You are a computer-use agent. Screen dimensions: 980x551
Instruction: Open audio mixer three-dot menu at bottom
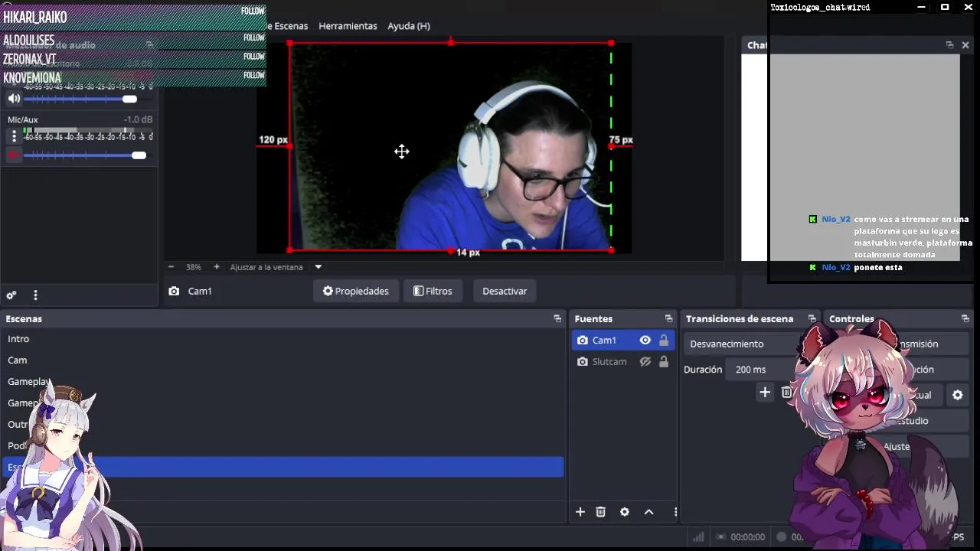tap(35, 295)
